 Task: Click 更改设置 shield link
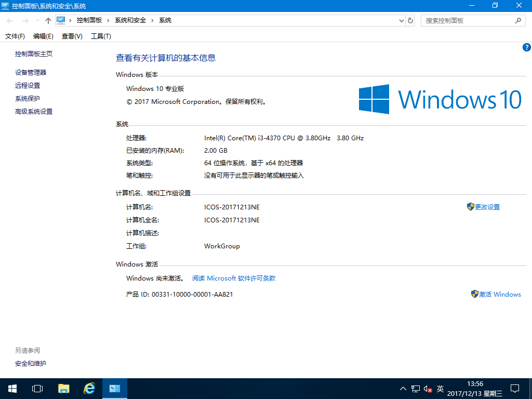(x=484, y=207)
